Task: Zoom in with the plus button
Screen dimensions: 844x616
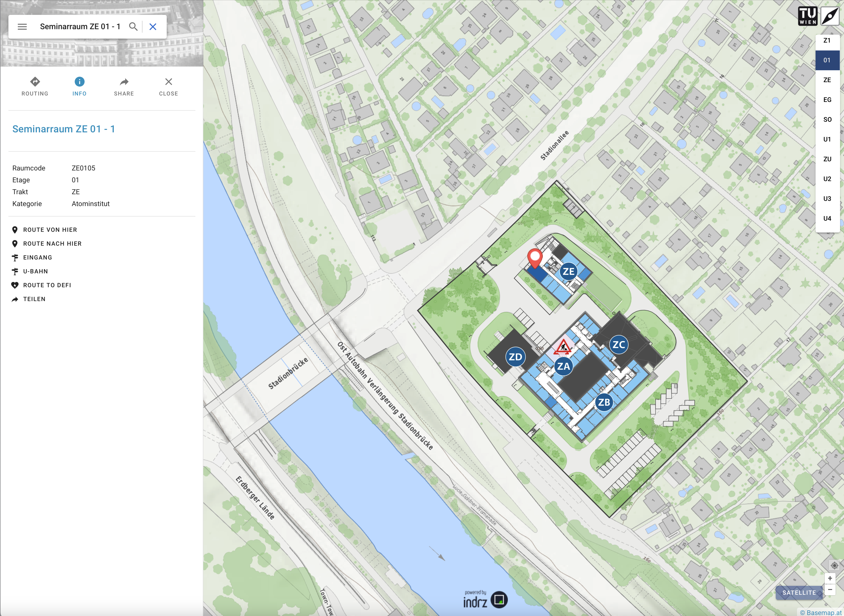Action: click(x=830, y=578)
